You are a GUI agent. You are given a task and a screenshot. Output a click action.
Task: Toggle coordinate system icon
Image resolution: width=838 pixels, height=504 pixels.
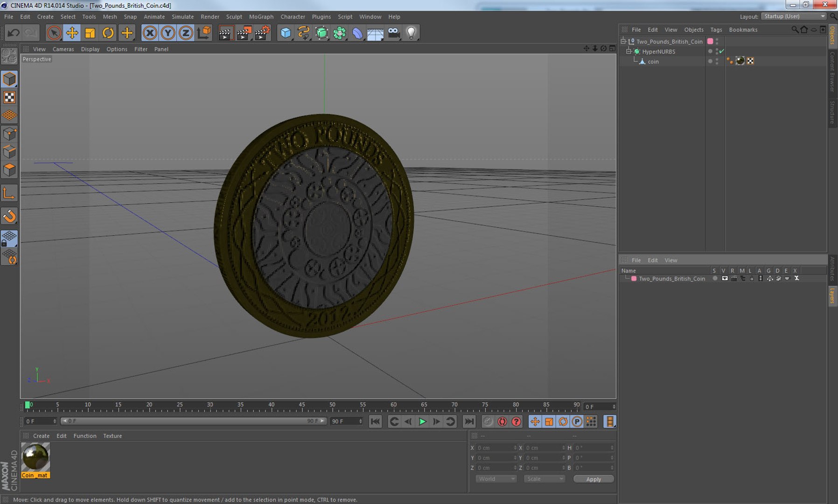pyautogui.click(x=204, y=33)
